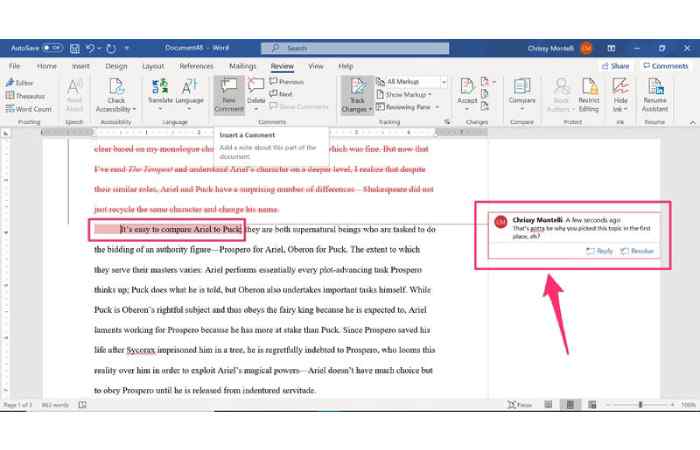Screen dimensions: 700x450
Task: Expand the Show Markup dropdown
Action: (x=408, y=94)
